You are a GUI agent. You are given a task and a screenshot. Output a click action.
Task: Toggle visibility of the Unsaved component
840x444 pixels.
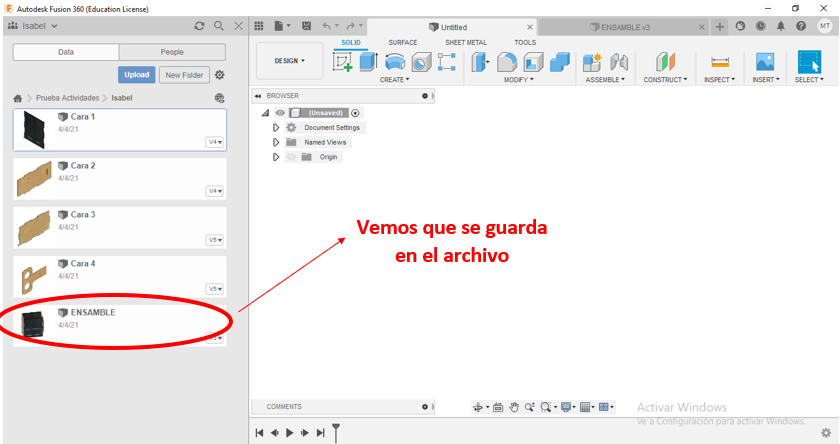point(280,113)
